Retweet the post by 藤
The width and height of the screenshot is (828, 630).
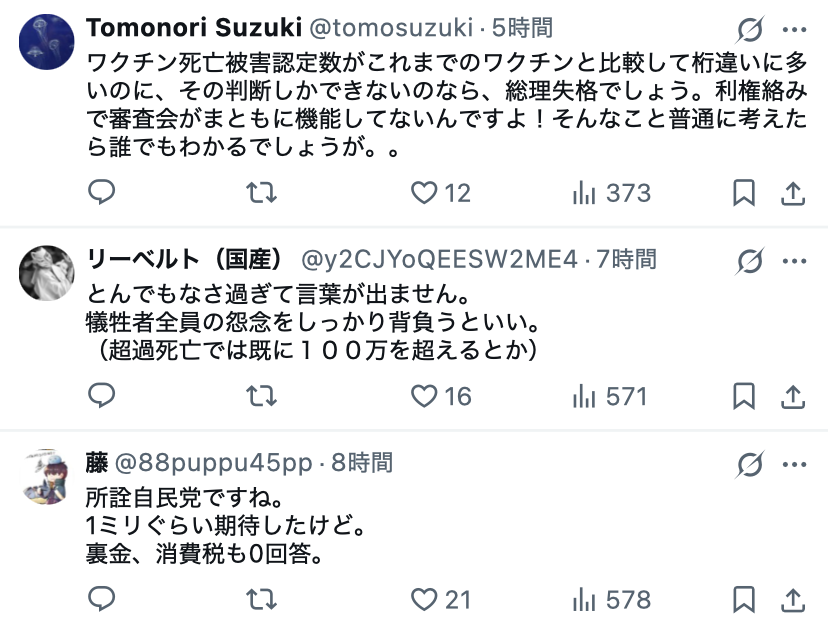pos(261,599)
